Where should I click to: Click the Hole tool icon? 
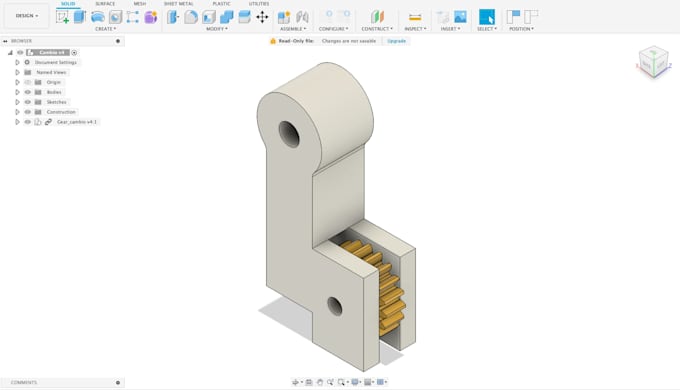point(115,17)
